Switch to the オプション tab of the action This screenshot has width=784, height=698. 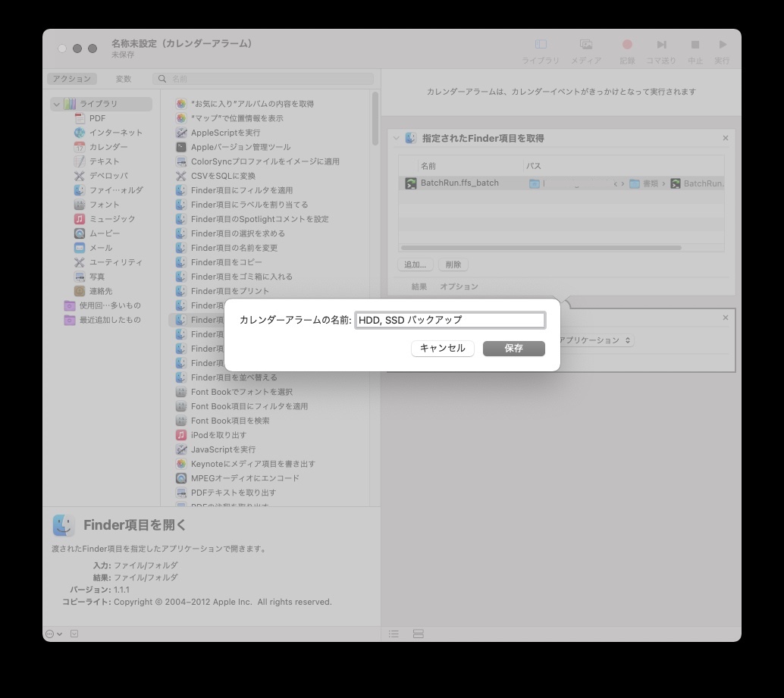coord(460,286)
